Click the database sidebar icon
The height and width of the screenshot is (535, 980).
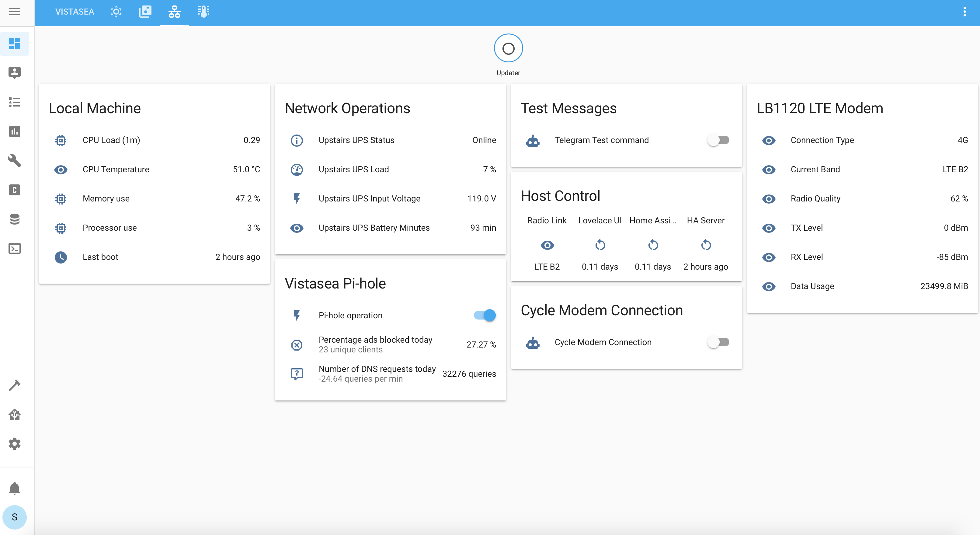[x=15, y=219]
